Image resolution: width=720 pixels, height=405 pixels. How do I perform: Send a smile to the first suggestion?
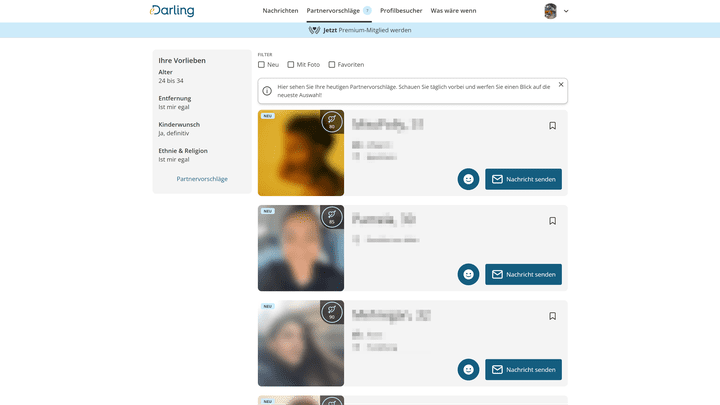coord(468,179)
